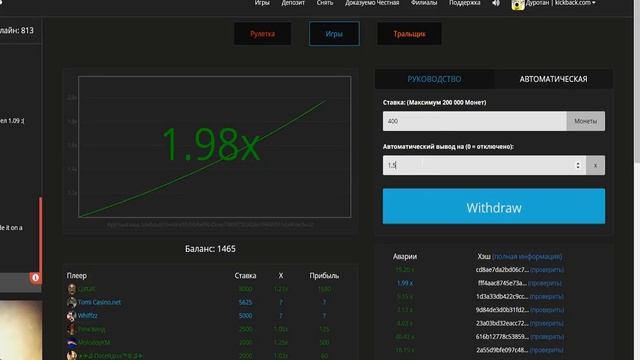Decrease auto cashout with the down arrow
Viewport: 640px width, 360px height.
tap(578, 168)
